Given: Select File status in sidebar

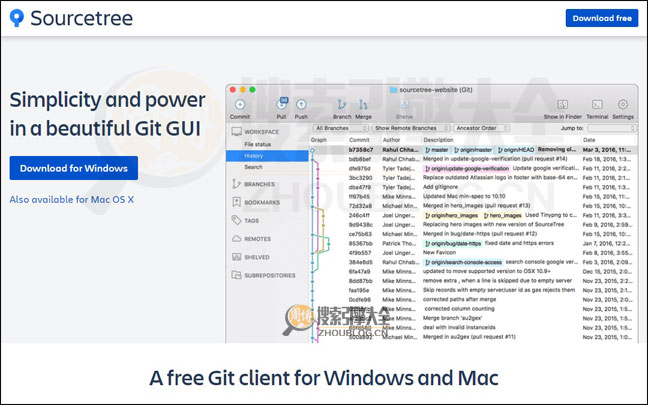Looking at the screenshot, I should tap(257, 144).
